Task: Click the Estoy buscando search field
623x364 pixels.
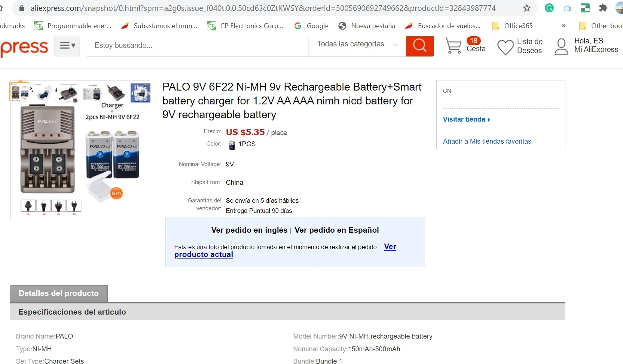Action: tap(197, 46)
